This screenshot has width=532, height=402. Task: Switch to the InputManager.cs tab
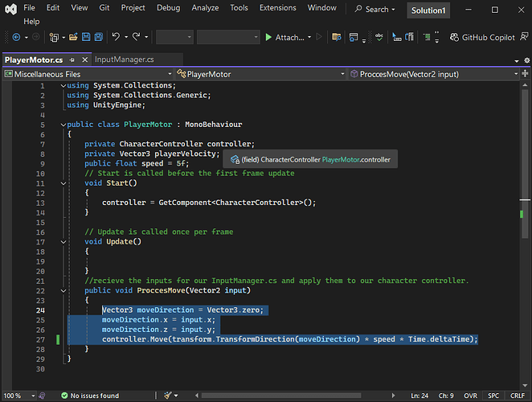(125, 59)
